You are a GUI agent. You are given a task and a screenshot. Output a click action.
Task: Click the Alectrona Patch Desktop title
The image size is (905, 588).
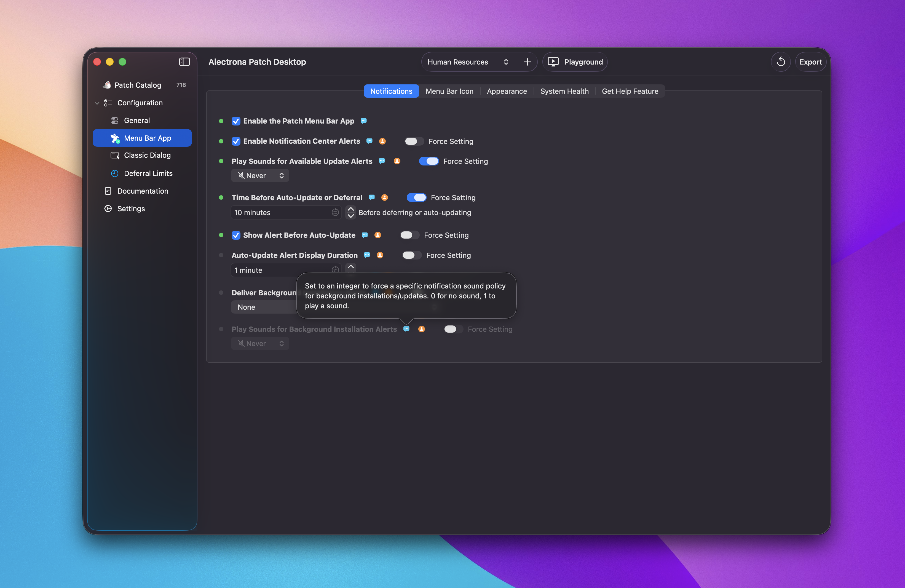click(x=257, y=62)
